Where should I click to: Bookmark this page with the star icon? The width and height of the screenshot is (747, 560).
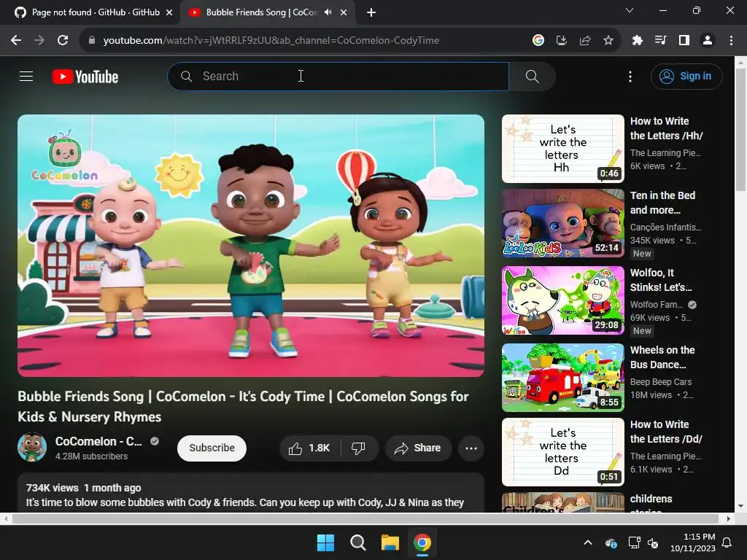[x=608, y=41]
